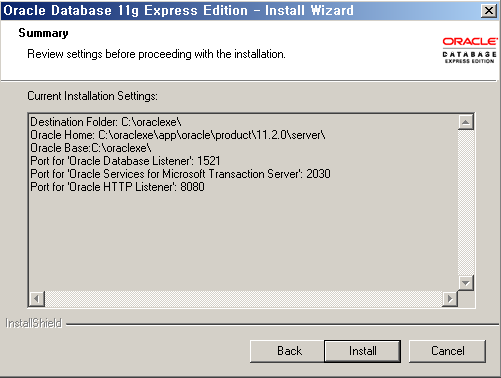Click the horizontal scrollbar track
The width and height of the screenshot is (501, 378).
pyautogui.click(x=243, y=299)
